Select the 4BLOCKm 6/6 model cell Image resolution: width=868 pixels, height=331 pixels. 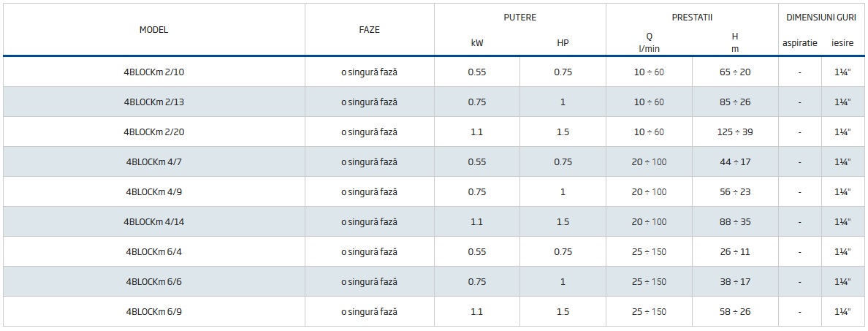pos(154,282)
